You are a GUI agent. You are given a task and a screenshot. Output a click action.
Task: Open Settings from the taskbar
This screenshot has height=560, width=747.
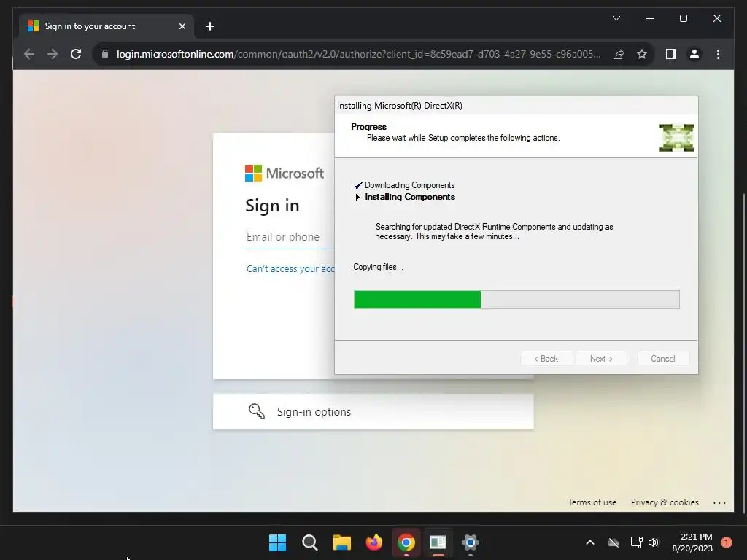[471, 542]
